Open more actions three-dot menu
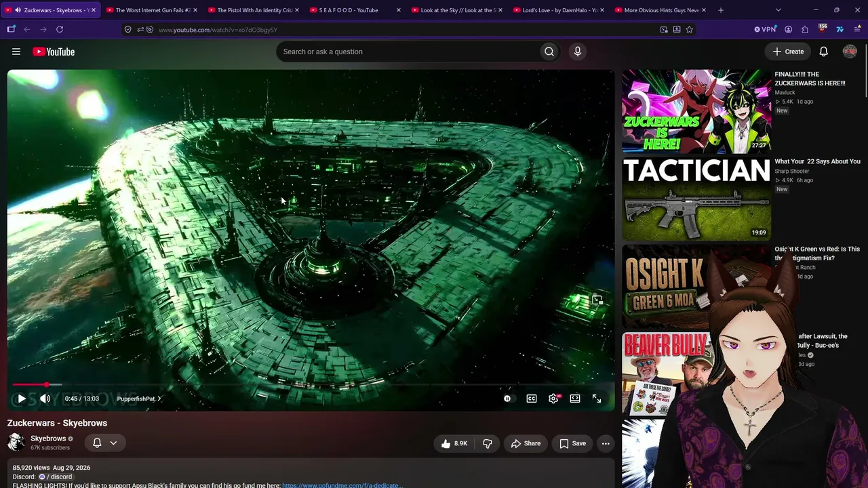The image size is (868, 488). coord(606,443)
